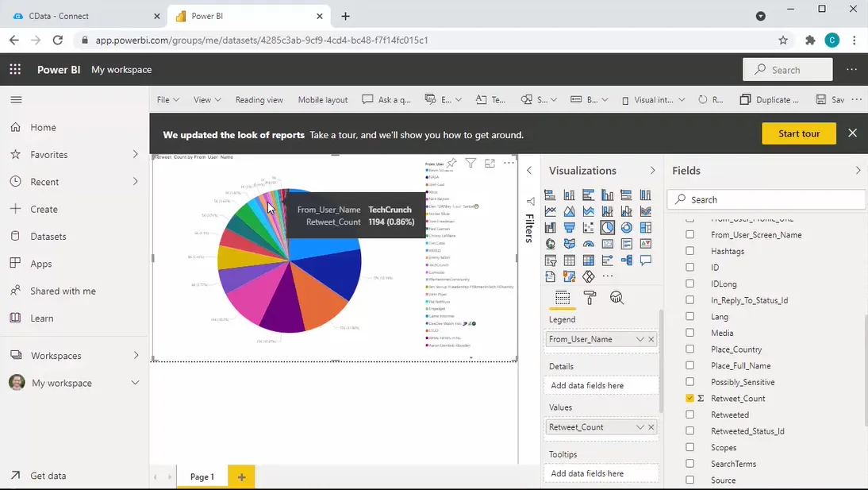The image size is (868, 490).
Task: Uncheck the Retweet_Count field
Action: tap(689, 398)
